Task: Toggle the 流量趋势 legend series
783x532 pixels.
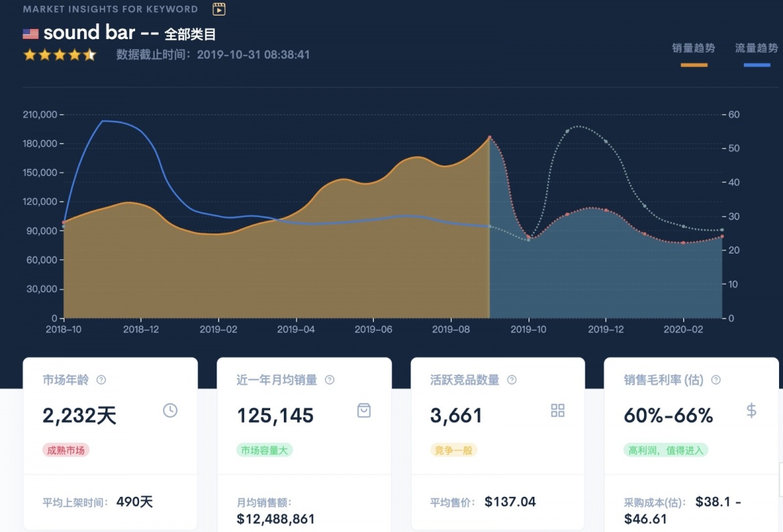Action: 756,48
